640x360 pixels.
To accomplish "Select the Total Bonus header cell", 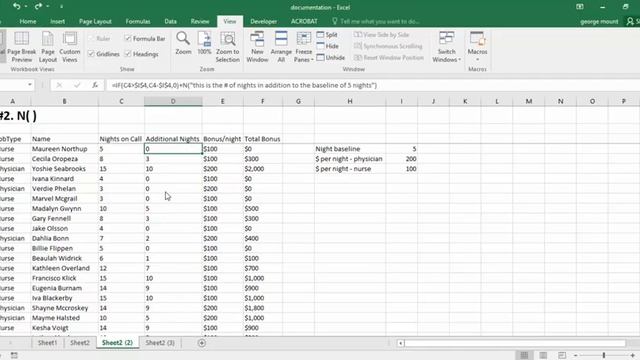I will point(262,139).
